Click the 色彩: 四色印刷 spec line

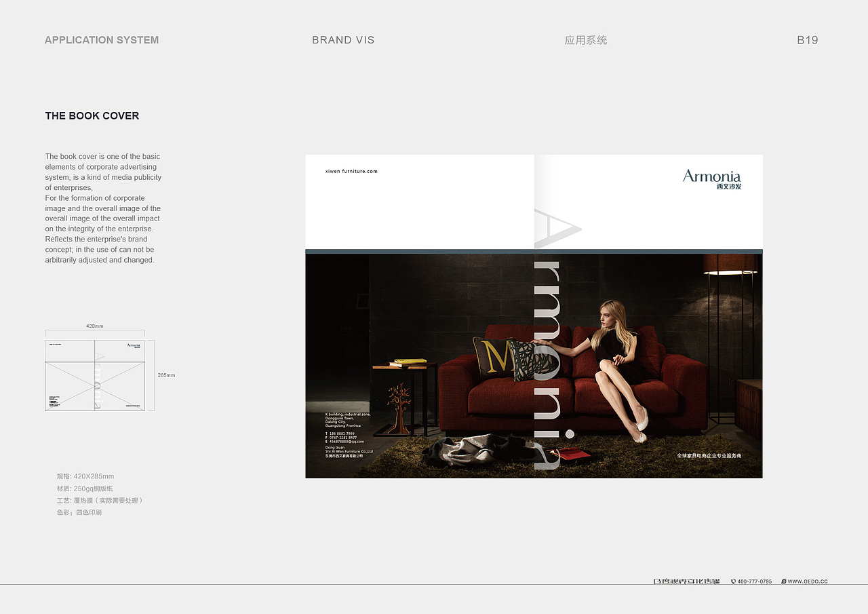79,513
